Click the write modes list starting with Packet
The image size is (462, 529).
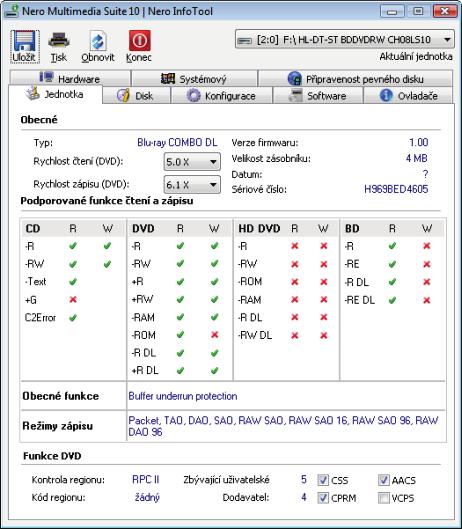click(283, 426)
